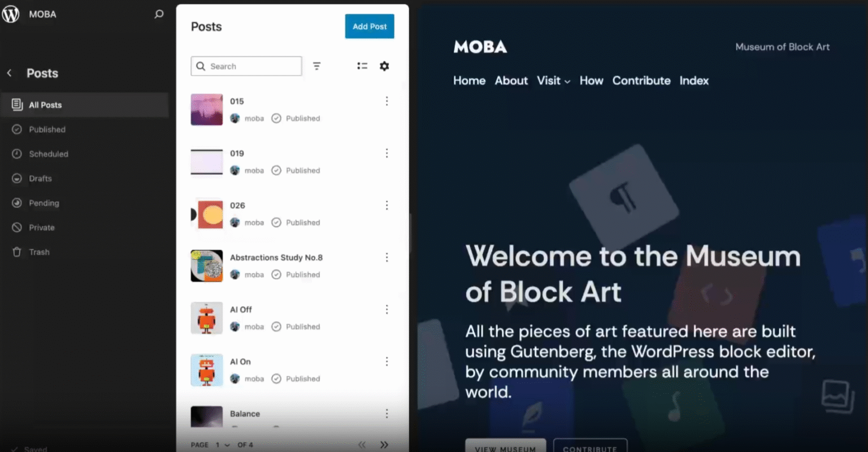
Task: Click the WordPress logo icon
Action: point(11,14)
